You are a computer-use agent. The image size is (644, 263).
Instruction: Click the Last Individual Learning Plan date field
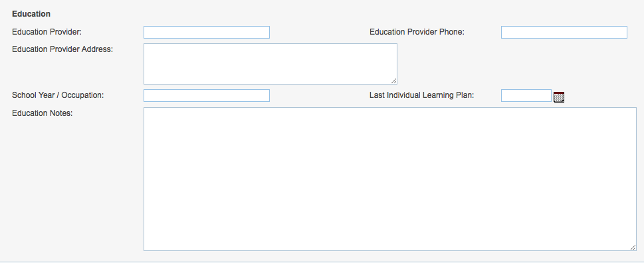click(526, 95)
